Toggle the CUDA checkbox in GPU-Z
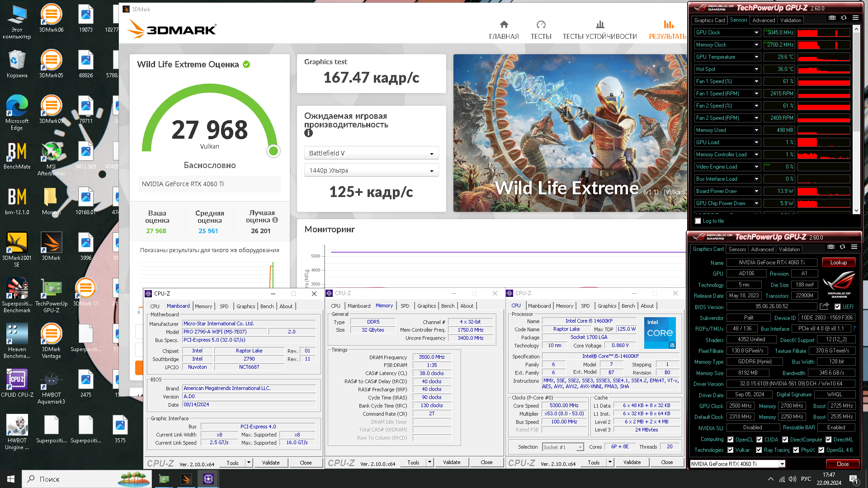Viewport: 868px width, 488px height. click(x=759, y=439)
